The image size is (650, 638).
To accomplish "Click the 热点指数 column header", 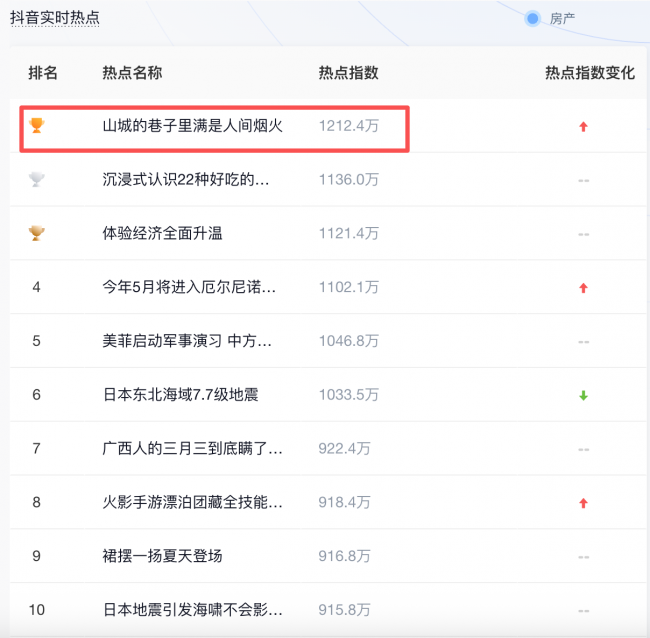I will coord(348,73).
